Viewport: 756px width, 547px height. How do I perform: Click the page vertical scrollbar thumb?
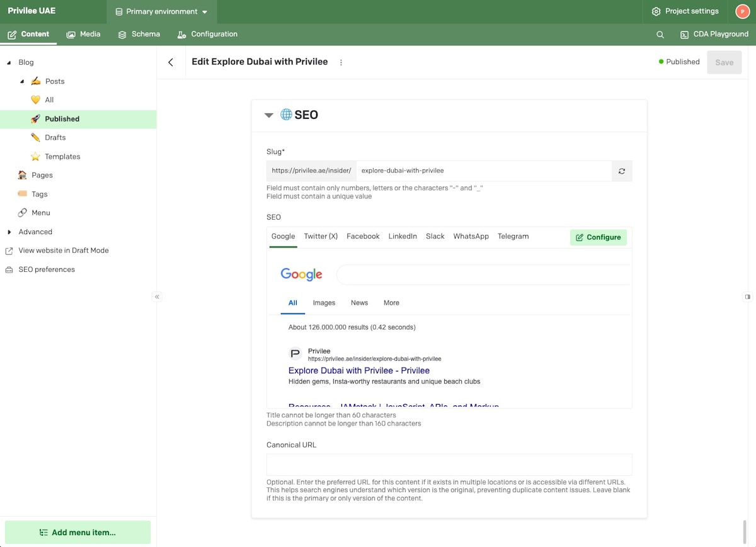tap(745, 531)
